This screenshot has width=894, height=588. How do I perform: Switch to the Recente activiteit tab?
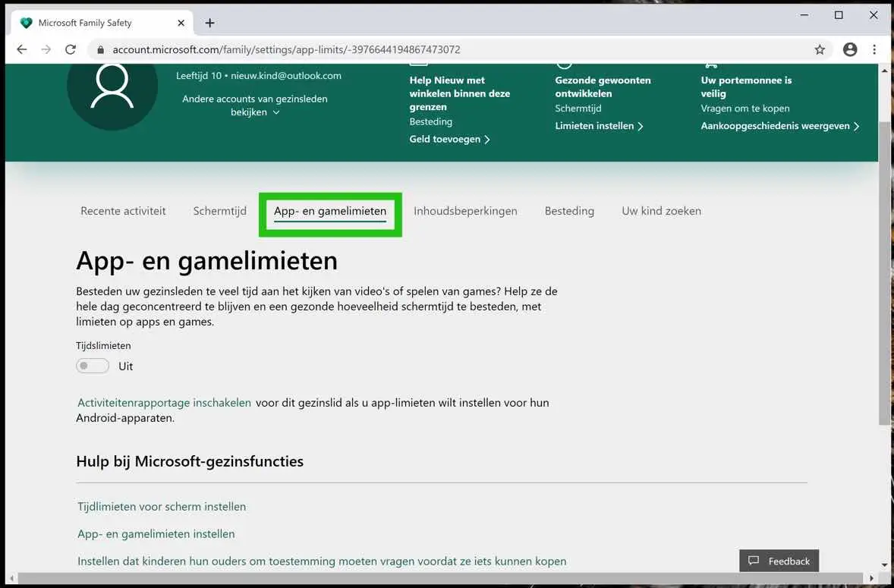(123, 211)
